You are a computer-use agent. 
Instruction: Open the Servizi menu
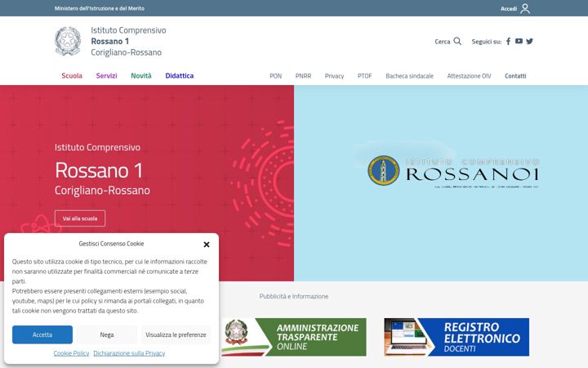coord(106,75)
